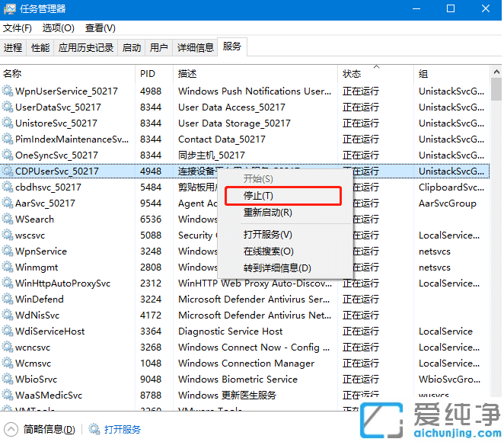Click the Task Manager icon in title bar
This screenshot has width=504, height=442.
pos(9,8)
